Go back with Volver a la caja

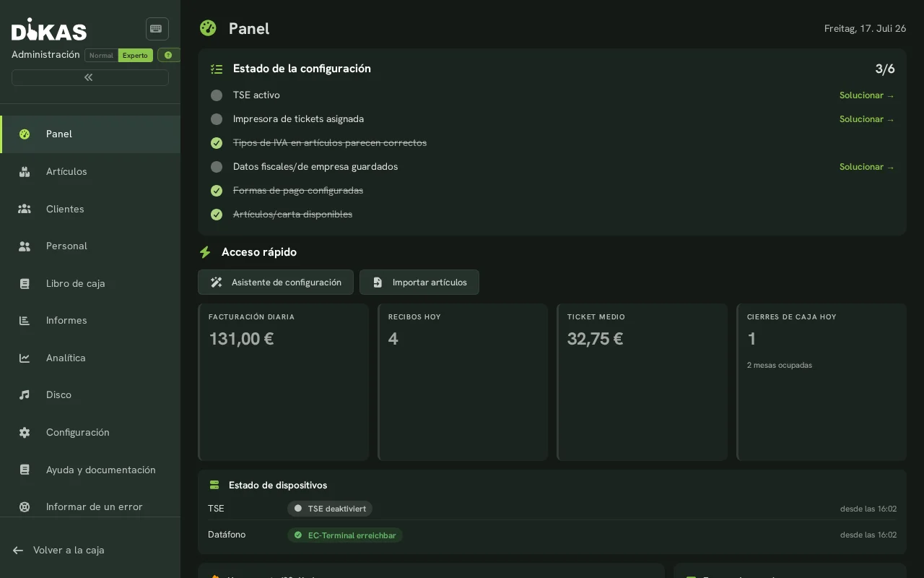(58, 551)
